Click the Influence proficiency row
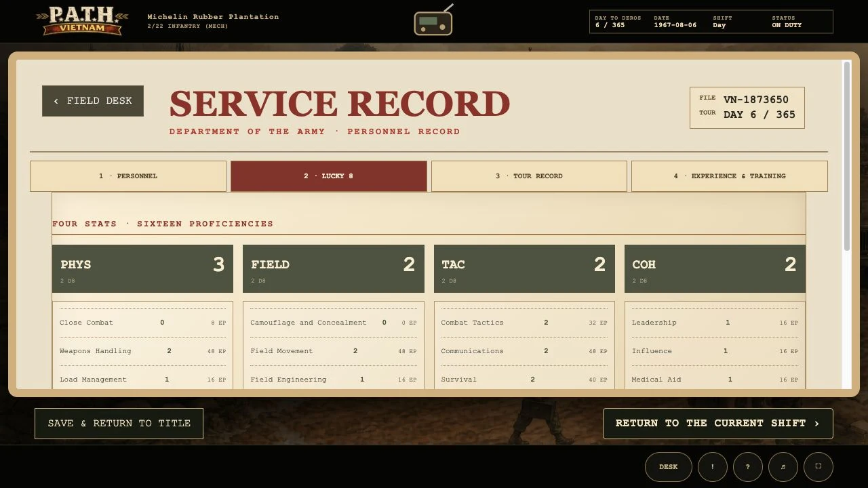The width and height of the screenshot is (868, 488). (x=715, y=351)
